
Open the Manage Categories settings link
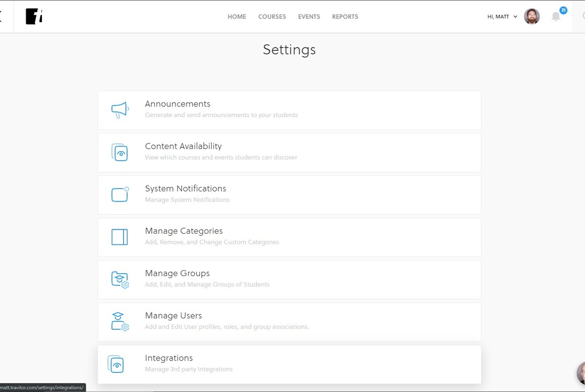289,237
